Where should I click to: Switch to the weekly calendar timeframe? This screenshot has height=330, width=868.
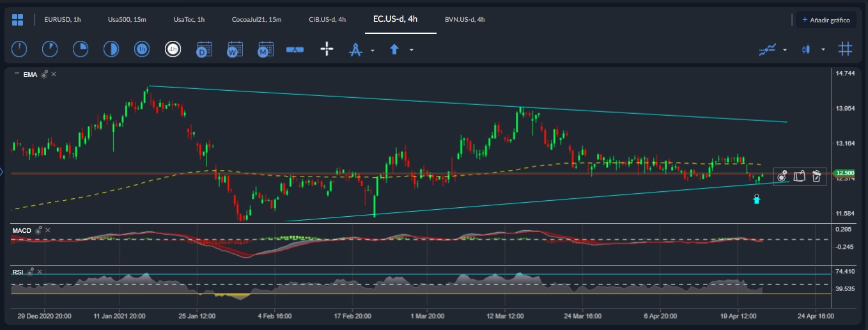pos(235,49)
